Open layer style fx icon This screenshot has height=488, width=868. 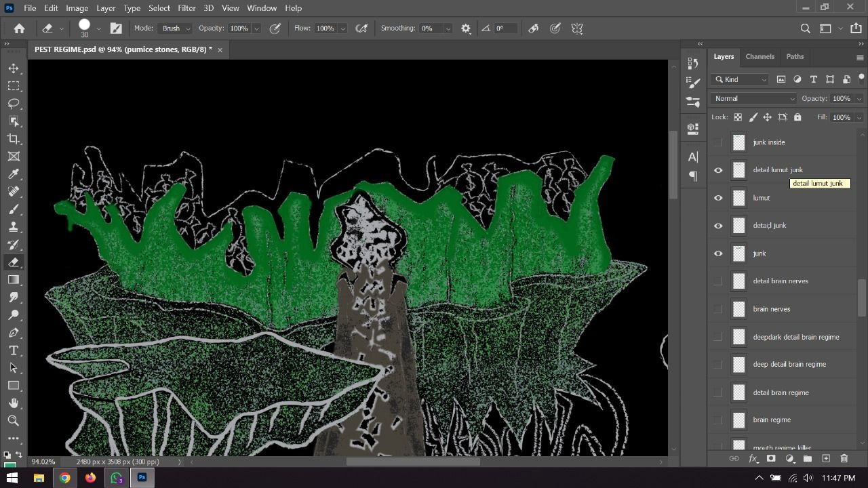click(x=753, y=459)
